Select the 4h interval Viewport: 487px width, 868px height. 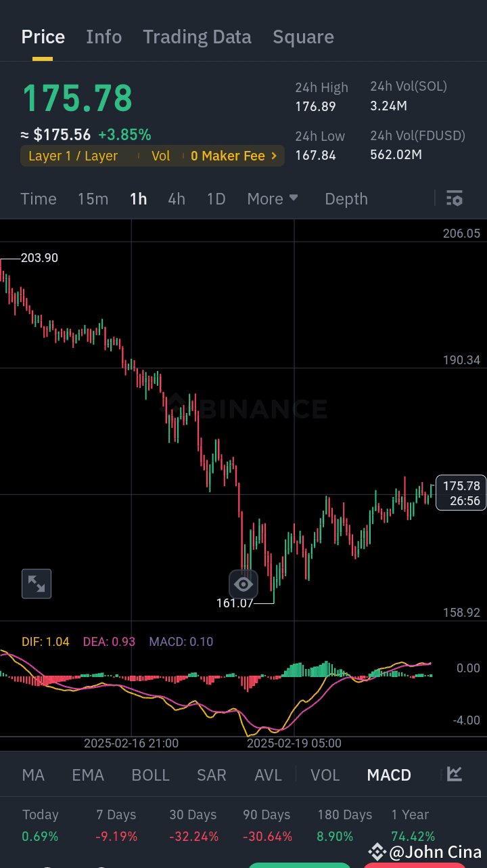[177, 198]
